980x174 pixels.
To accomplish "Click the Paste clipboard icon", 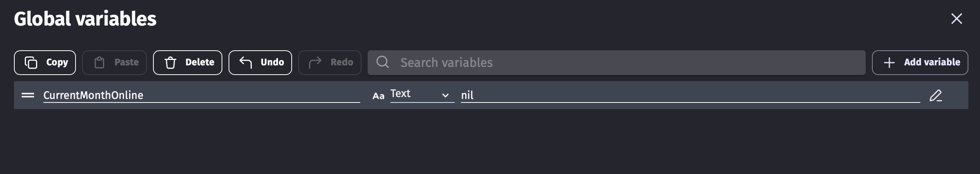I will coord(100,63).
